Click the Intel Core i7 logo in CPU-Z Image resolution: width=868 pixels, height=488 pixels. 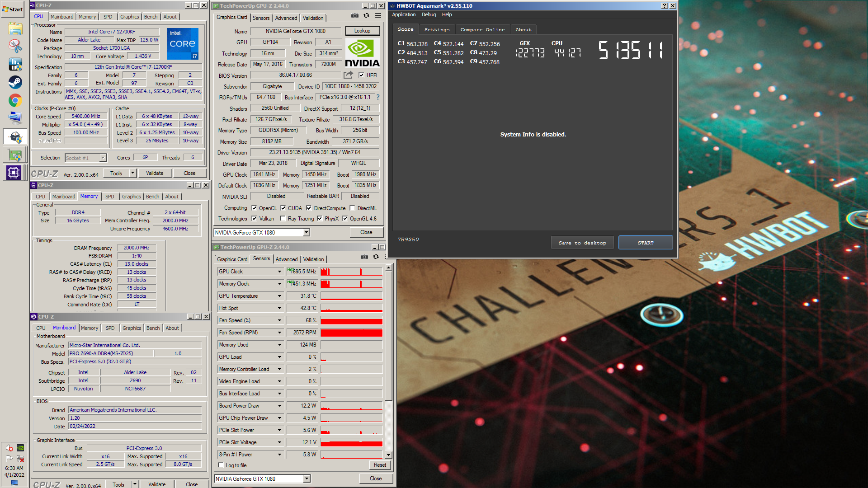coord(183,44)
